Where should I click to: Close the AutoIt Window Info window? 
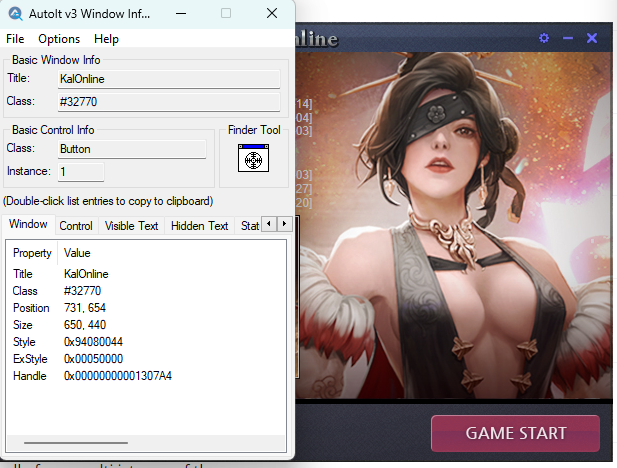click(272, 14)
